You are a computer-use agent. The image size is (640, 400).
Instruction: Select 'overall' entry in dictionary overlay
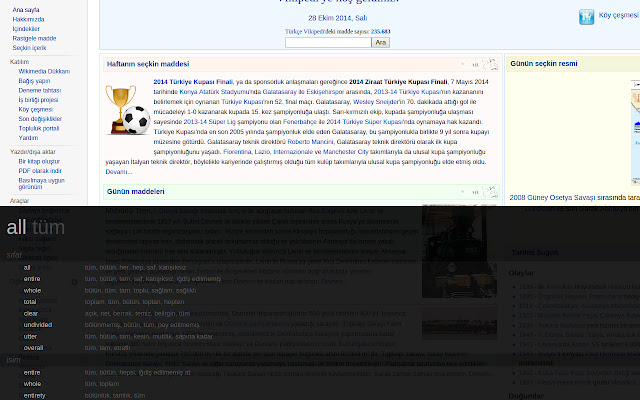click(x=33, y=348)
